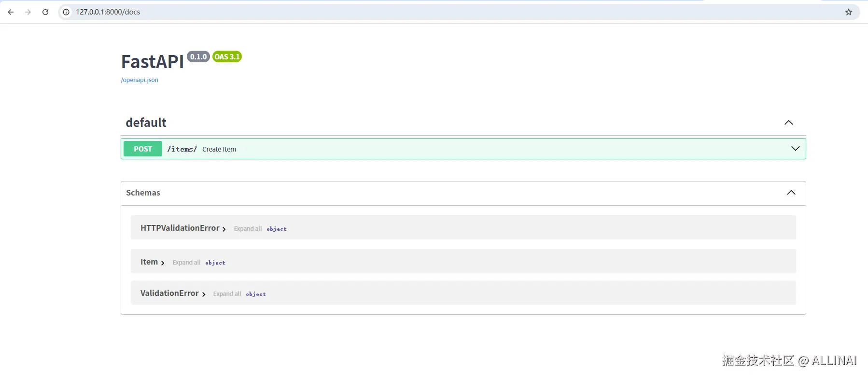Bookmark this page with the star icon

pyautogui.click(x=849, y=12)
